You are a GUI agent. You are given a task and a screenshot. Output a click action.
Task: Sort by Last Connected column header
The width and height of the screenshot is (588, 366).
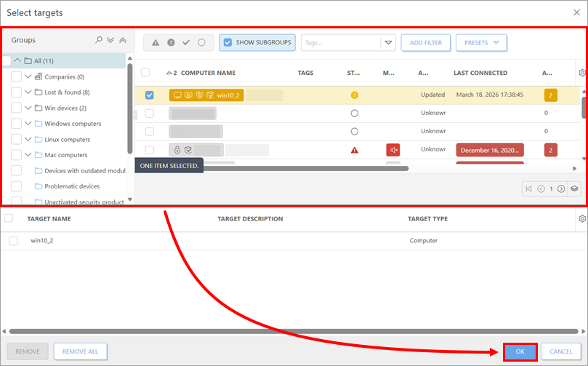[480, 73]
